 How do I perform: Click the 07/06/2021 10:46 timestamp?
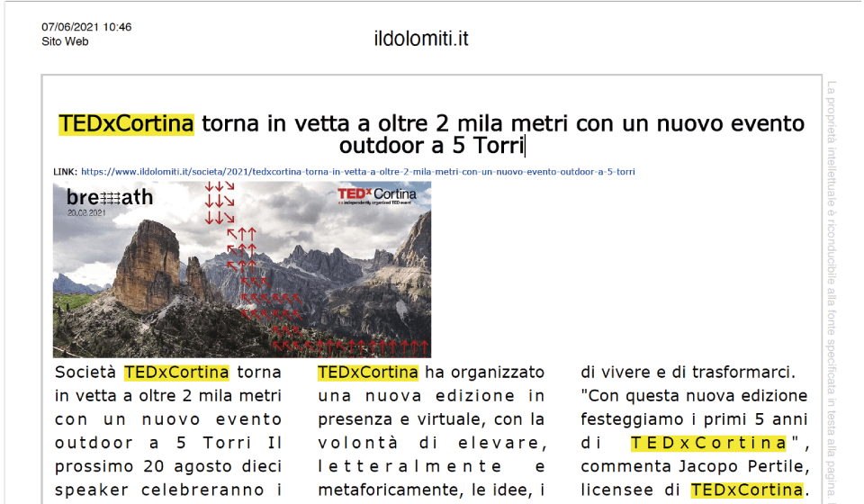(x=86, y=27)
